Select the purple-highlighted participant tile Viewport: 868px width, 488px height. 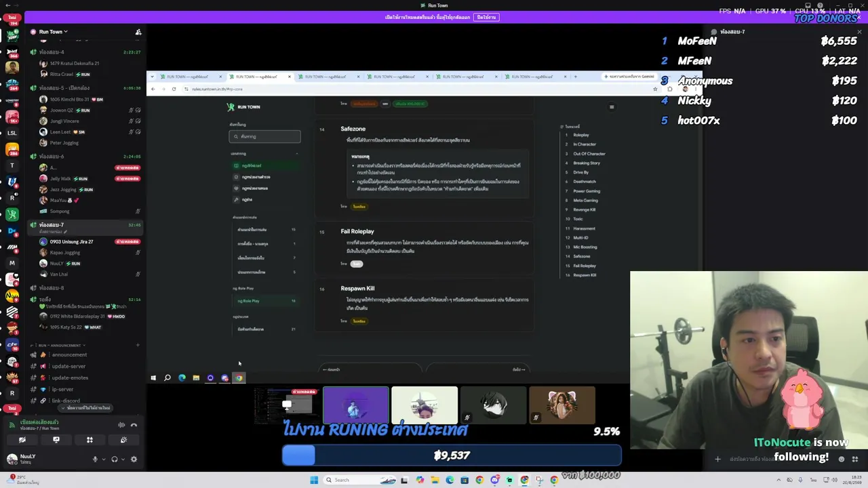tap(356, 405)
